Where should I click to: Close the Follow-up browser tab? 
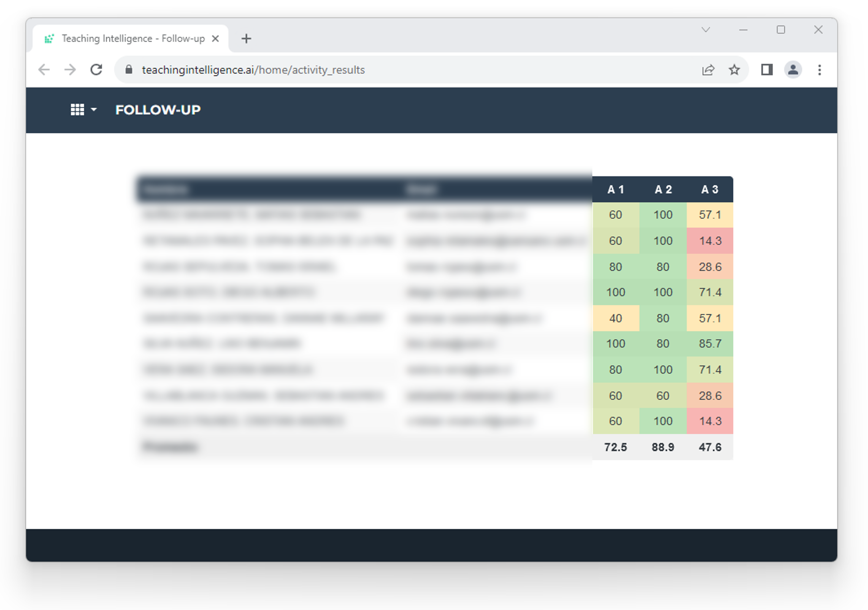(x=215, y=39)
